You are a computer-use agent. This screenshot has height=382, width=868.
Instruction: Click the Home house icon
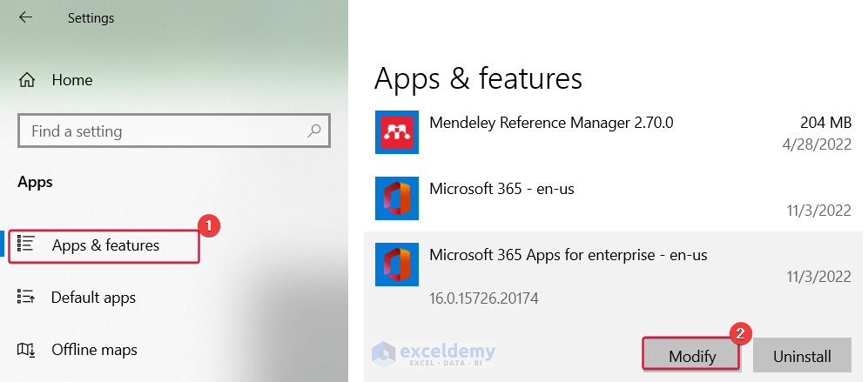pyautogui.click(x=27, y=80)
